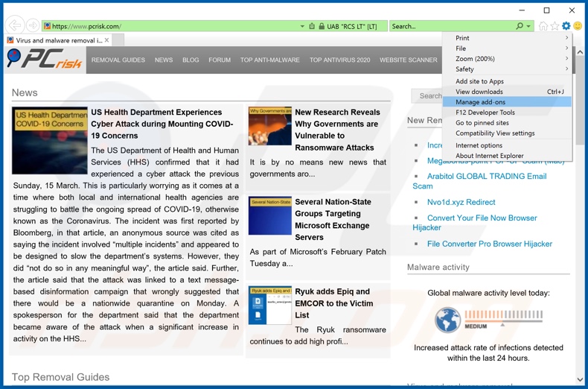Click the security lock icon in address bar
The width and height of the screenshot is (588, 389).
(x=322, y=26)
